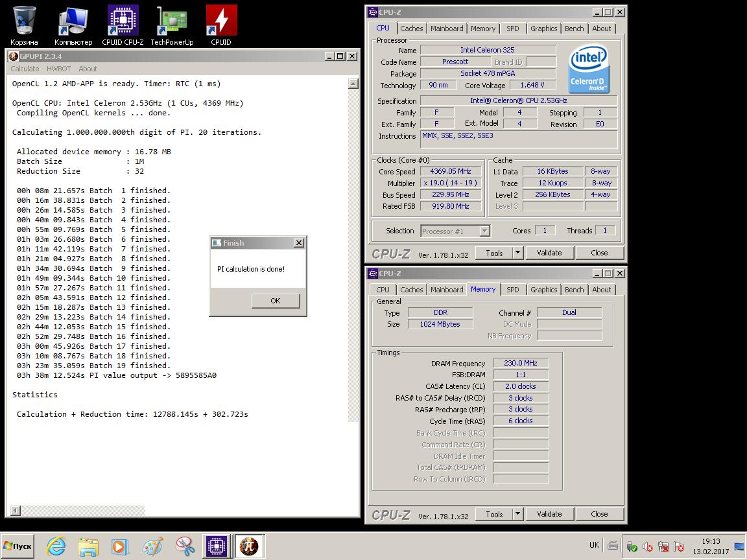The width and height of the screenshot is (747, 560).
Task: Click the GPUPI horizontal scrollbar left arrow
Action: point(16,511)
